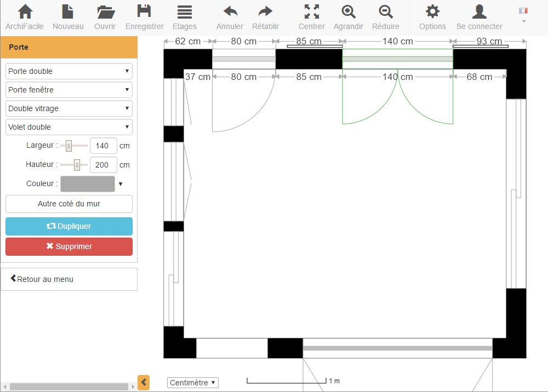Image resolution: width=548 pixels, height=392 pixels.
Task: Click the Couleur gray color swatch
Action: coord(88,184)
